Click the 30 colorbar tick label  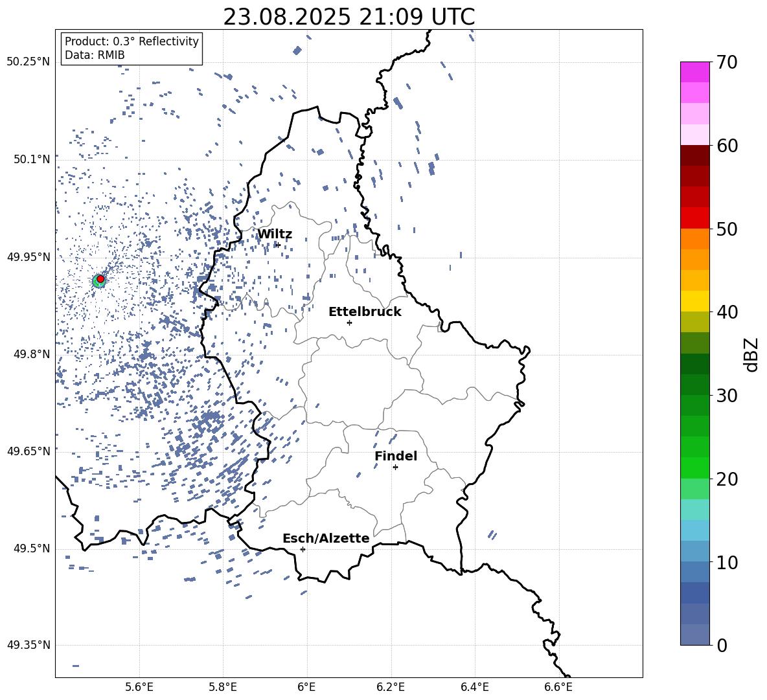click(727, 396)
